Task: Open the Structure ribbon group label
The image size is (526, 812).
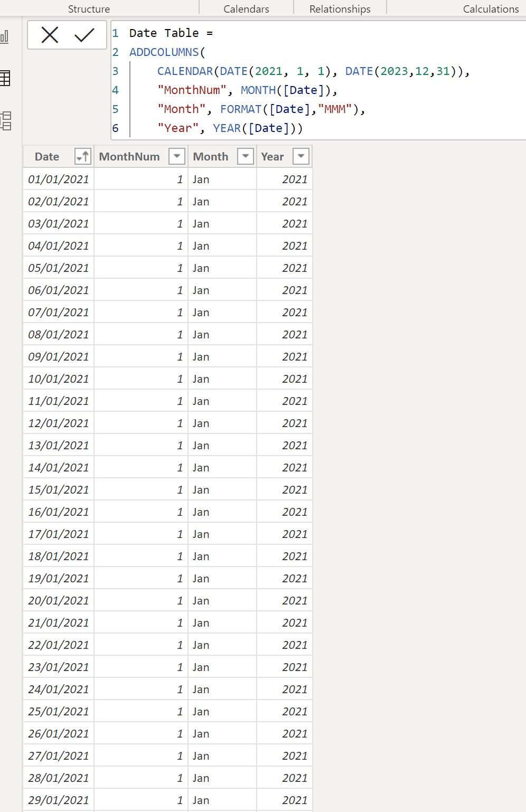Action: click(x=89, y=9)
